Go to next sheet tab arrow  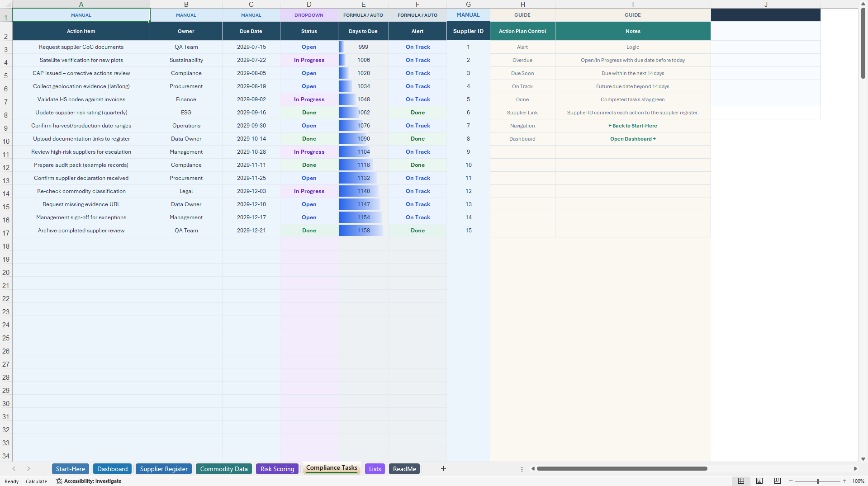(28, 469)
